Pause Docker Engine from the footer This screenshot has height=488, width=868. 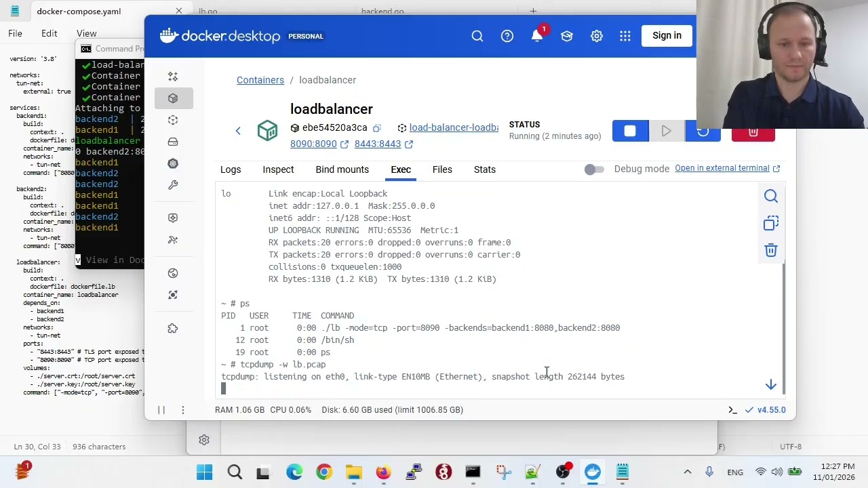[161, 410]
